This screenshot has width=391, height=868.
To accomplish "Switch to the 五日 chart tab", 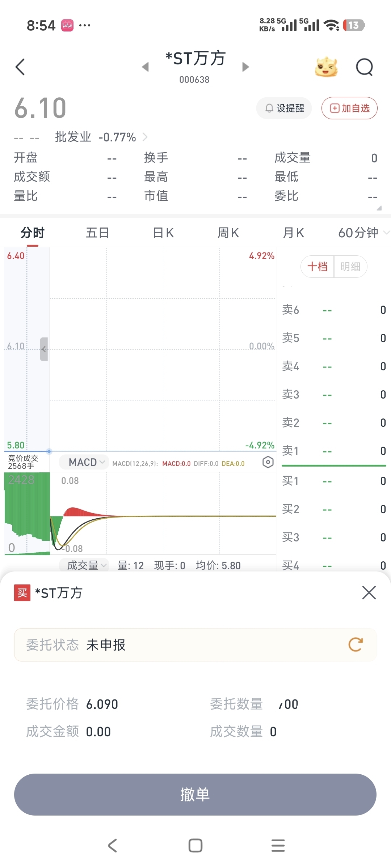I will point(97,233).
